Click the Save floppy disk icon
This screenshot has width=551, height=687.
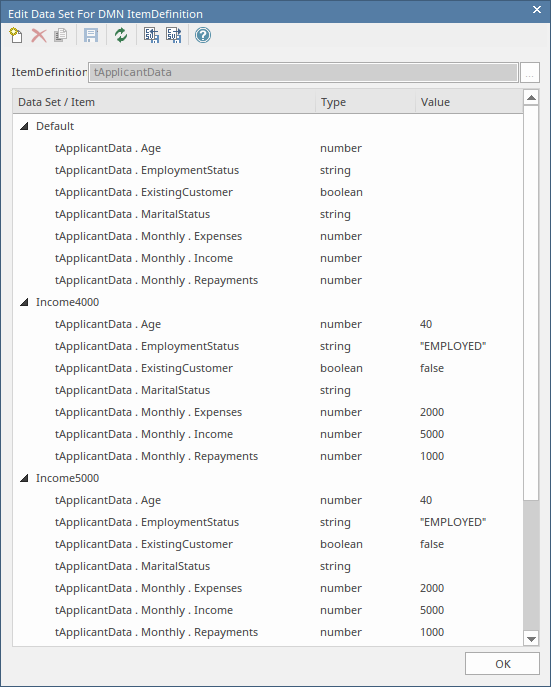pos(91,35)
